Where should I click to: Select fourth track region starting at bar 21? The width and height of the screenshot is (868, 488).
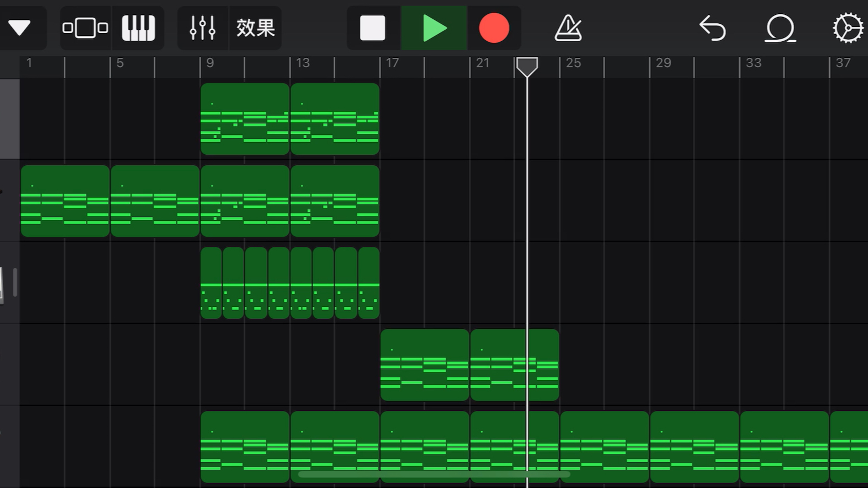(x=515, y=365)
